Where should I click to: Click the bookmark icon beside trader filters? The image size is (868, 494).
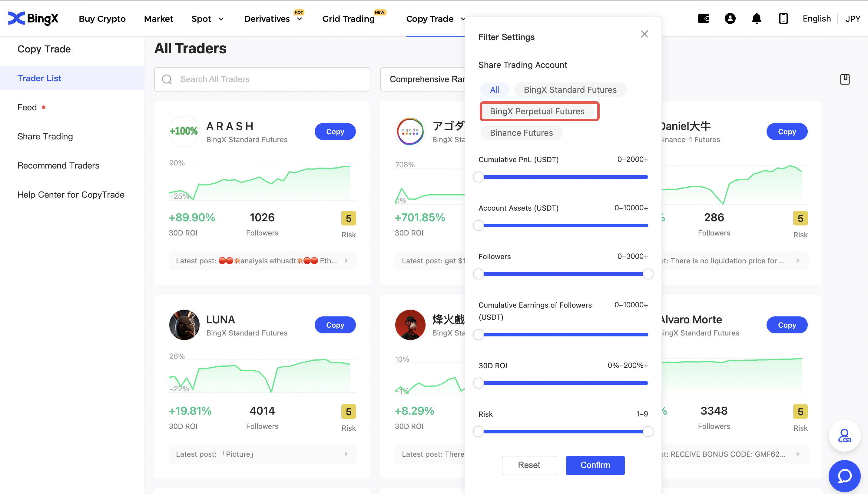[845, 79]
